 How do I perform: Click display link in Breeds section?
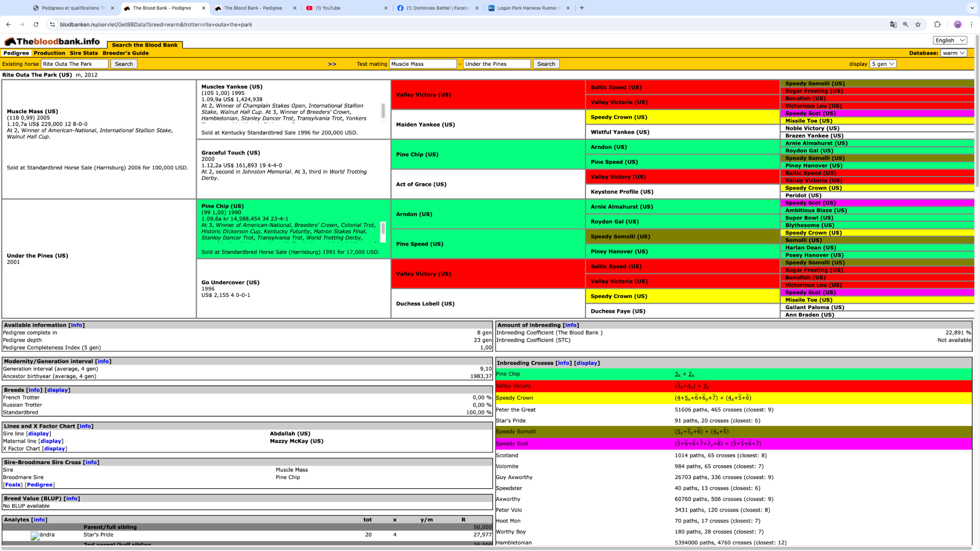(57, 390)
